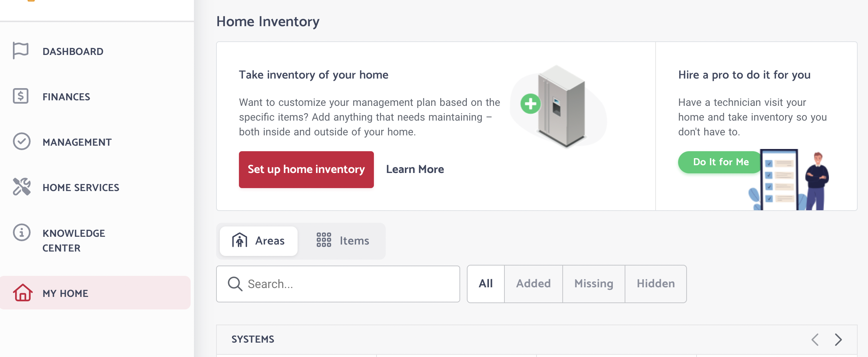
Task: Show Missing inventory items
Action: coord(594,284)
